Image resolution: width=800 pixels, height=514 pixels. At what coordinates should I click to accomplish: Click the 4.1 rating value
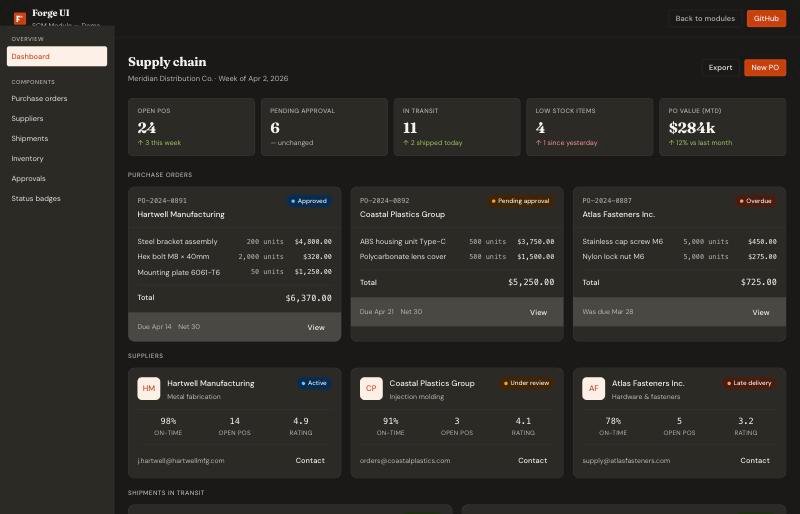tap(523, 421)
